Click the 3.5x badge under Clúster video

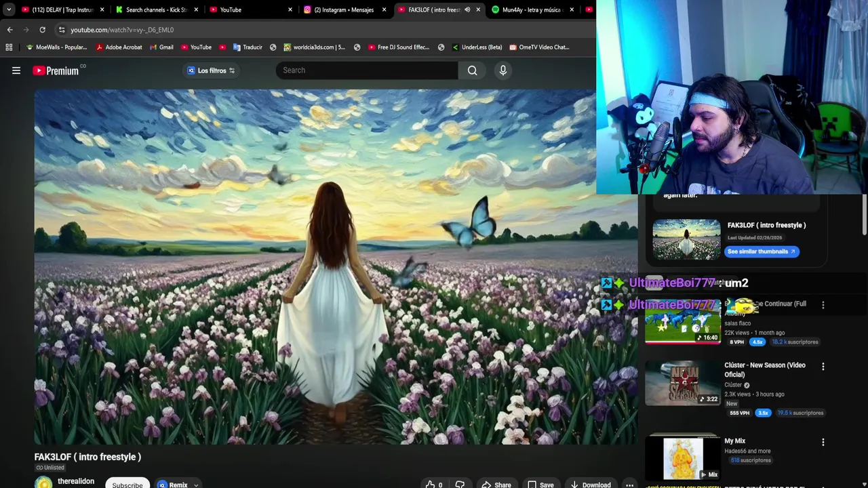[763, 413]
